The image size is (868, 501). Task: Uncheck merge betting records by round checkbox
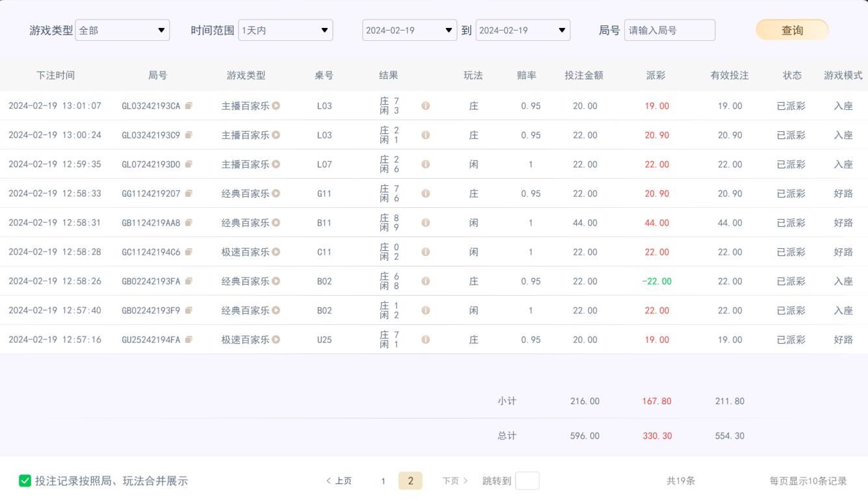pyautogui.click(x=25, y=481)
